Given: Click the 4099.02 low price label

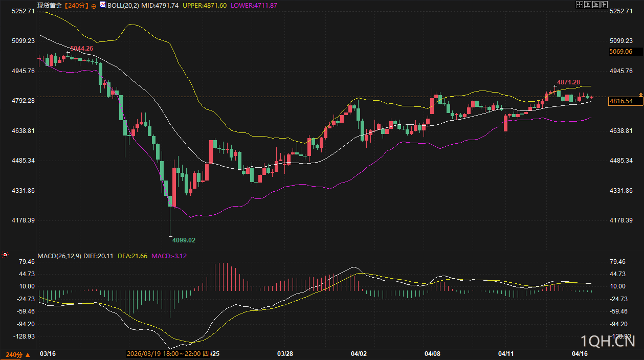Looking at the screenshot, I should (x=184, y=240).
